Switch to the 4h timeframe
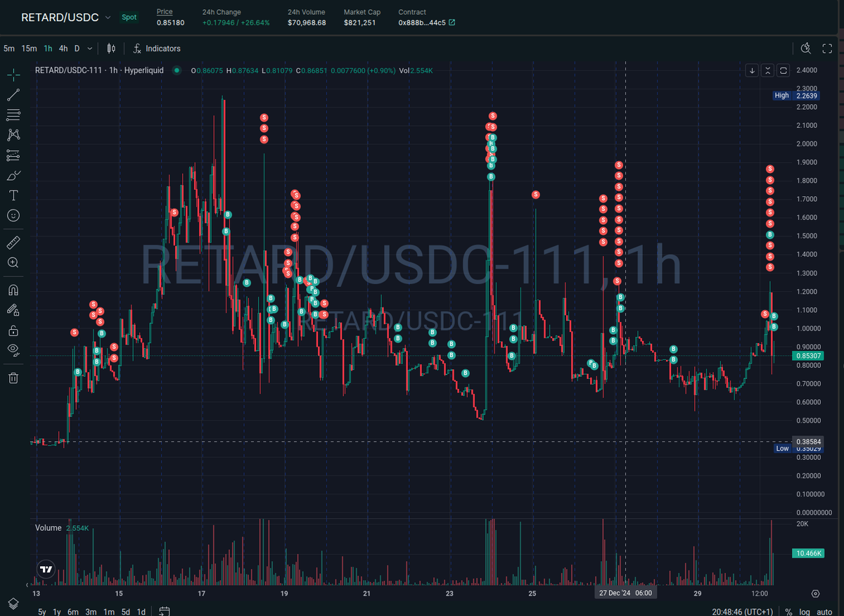Viewport: 844px width, 616px height. tap(63, 49)
